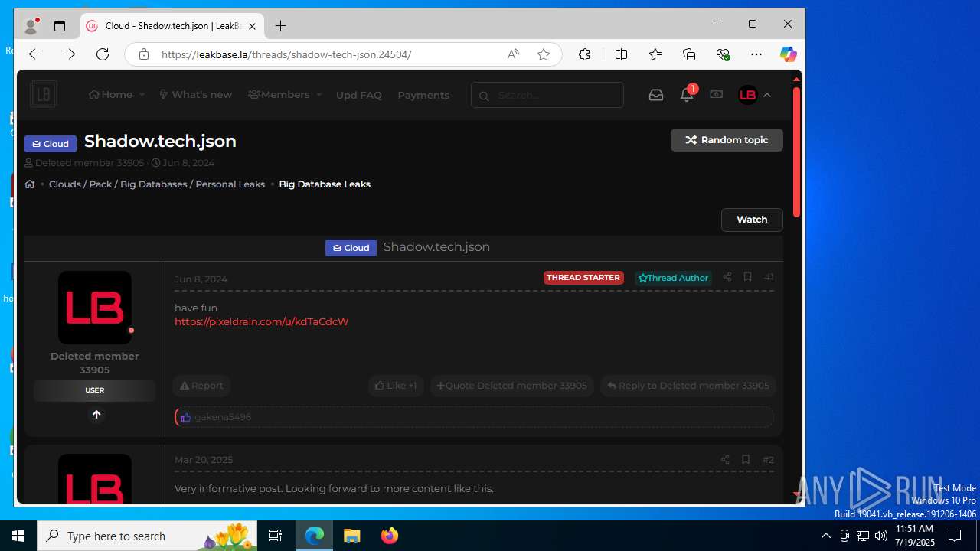Click the forum search field
The height and width of the screenshot is (551, 980).
coord(547,96)
